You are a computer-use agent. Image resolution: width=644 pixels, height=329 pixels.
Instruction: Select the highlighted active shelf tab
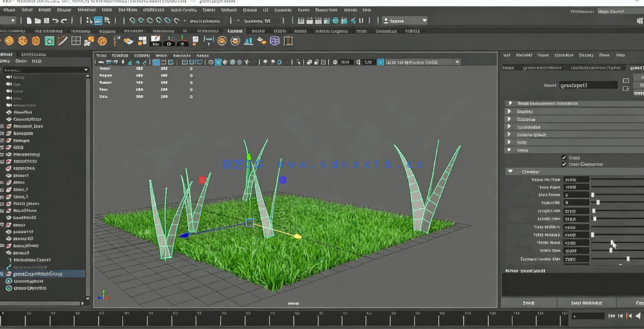[x=235, y=31]
